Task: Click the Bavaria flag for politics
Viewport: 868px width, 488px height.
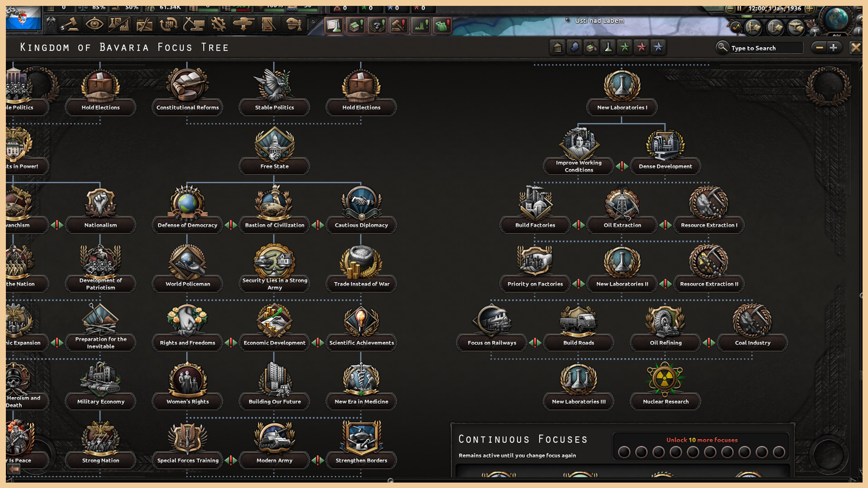Action: click(x=24, y=18)
